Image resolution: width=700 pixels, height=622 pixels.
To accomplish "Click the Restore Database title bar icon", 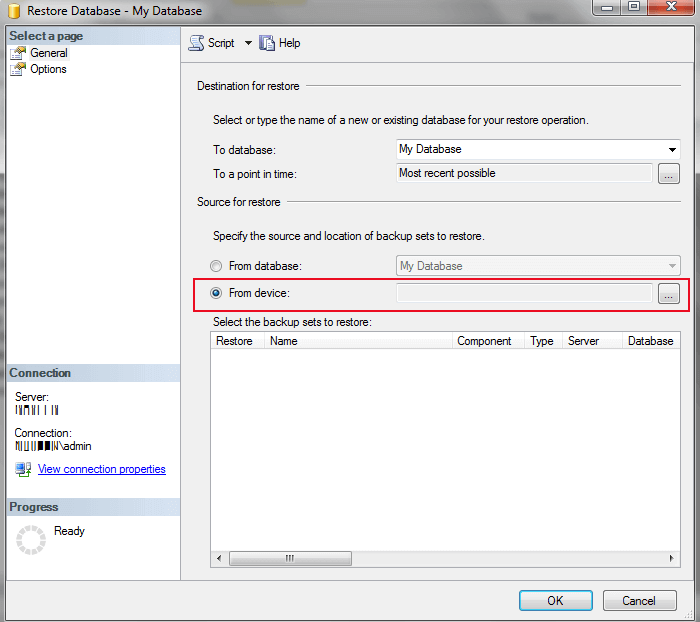I will 17,11.
